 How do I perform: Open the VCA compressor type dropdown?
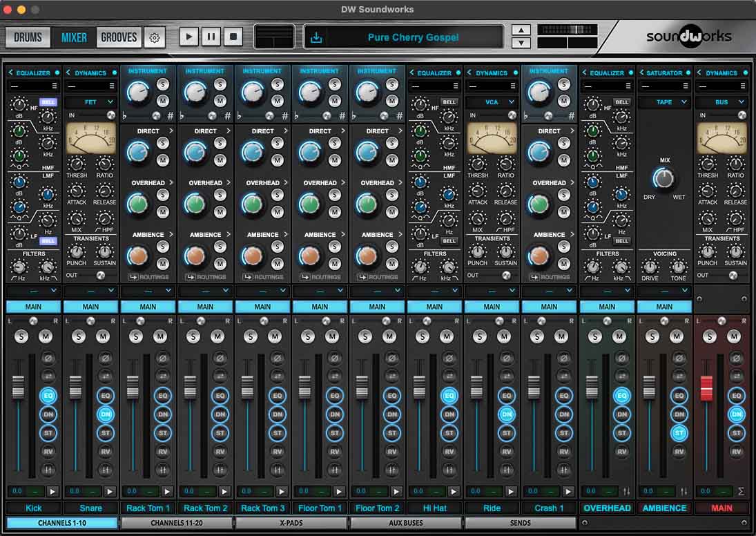[x=492, y=102]
